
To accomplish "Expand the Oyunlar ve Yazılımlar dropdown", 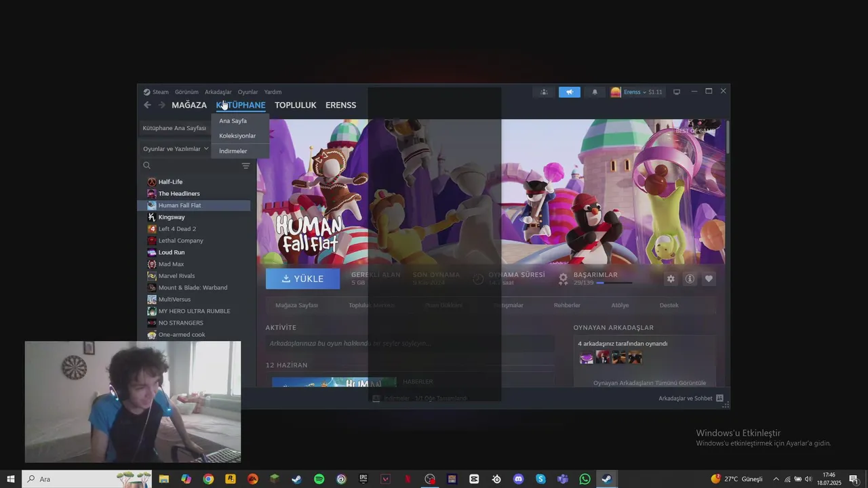I will coord(176,148).
